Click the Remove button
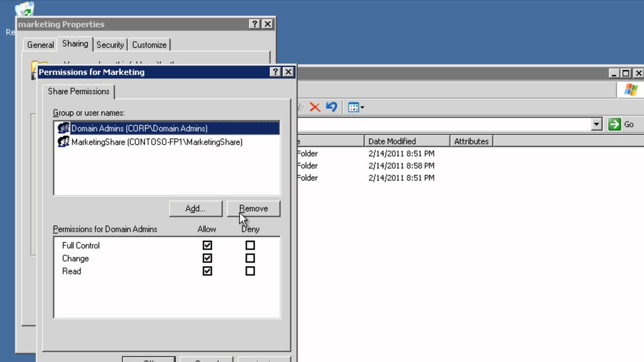The width and height of the screenshot is (644, 362). pos(254,209)
